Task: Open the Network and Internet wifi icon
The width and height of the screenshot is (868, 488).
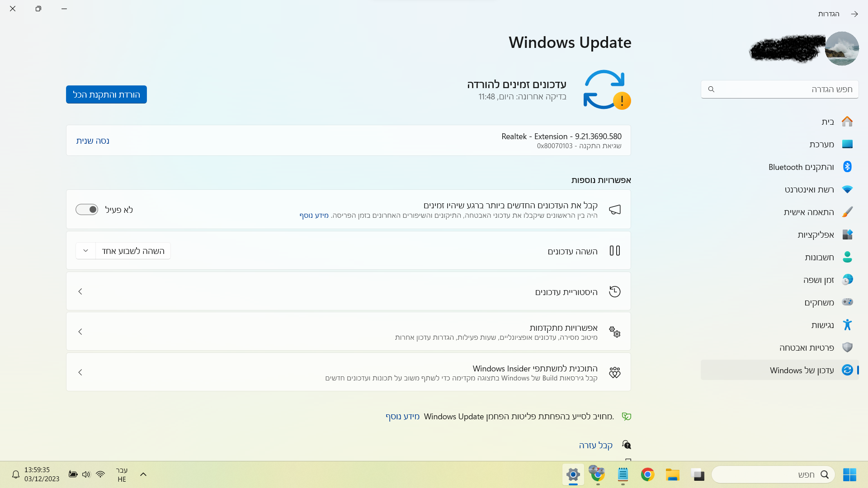Action: tap(847, 189)
